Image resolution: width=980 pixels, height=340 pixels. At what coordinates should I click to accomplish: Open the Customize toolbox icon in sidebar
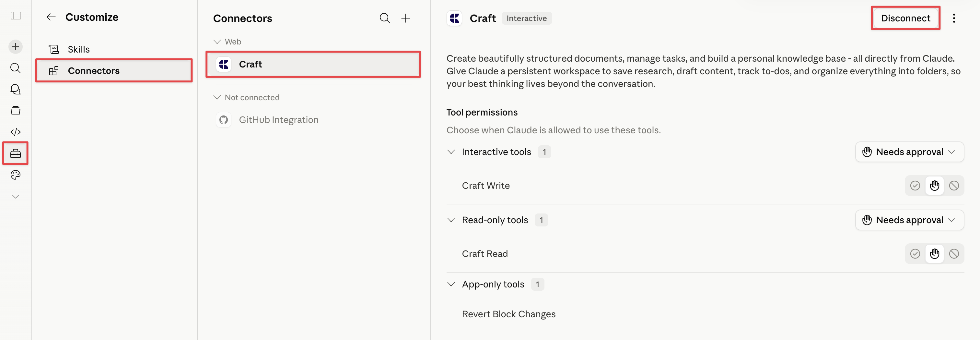16,153
